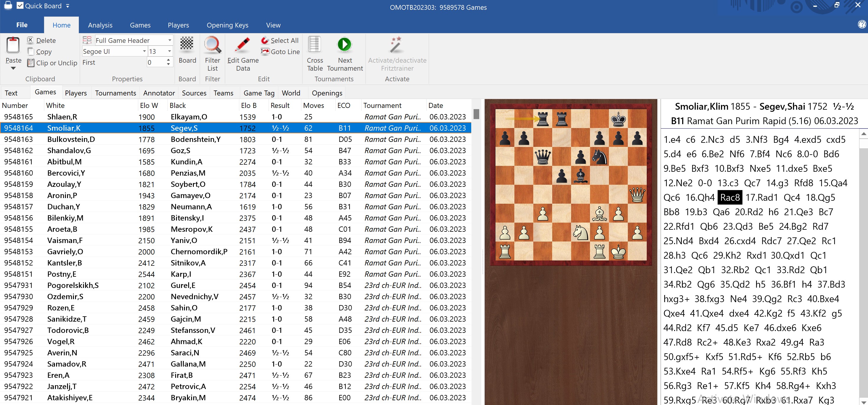Expand the Full Game Header dropdown
This screenshot has width=868, height=405.
coord(170,41)
